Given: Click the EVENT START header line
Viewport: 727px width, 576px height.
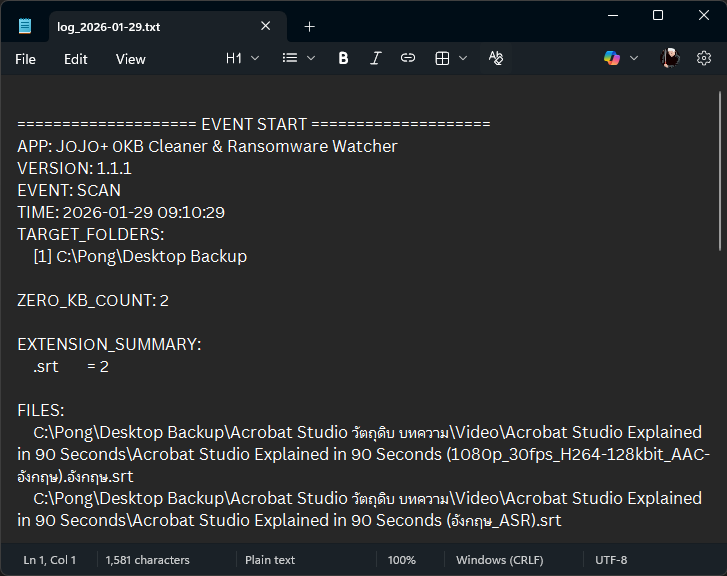Looking at the screenshot, I should click(x=254, y=124).
